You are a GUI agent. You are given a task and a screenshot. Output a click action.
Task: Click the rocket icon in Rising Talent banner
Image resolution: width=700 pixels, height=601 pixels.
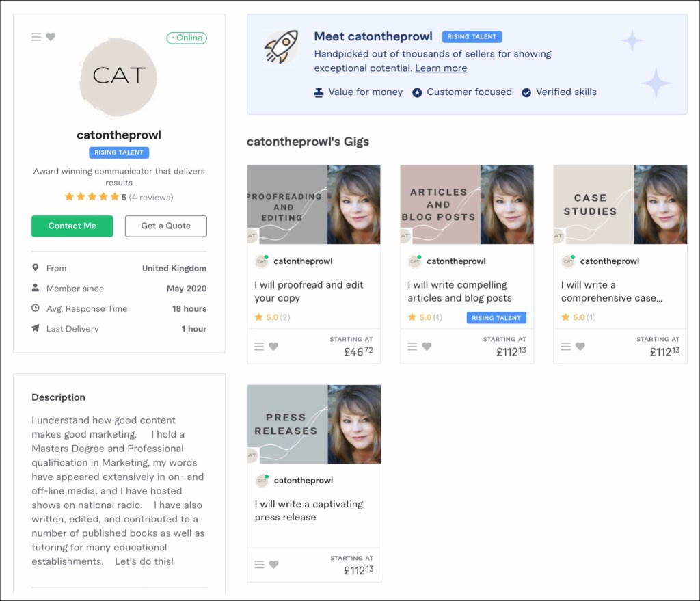[280, 46]
